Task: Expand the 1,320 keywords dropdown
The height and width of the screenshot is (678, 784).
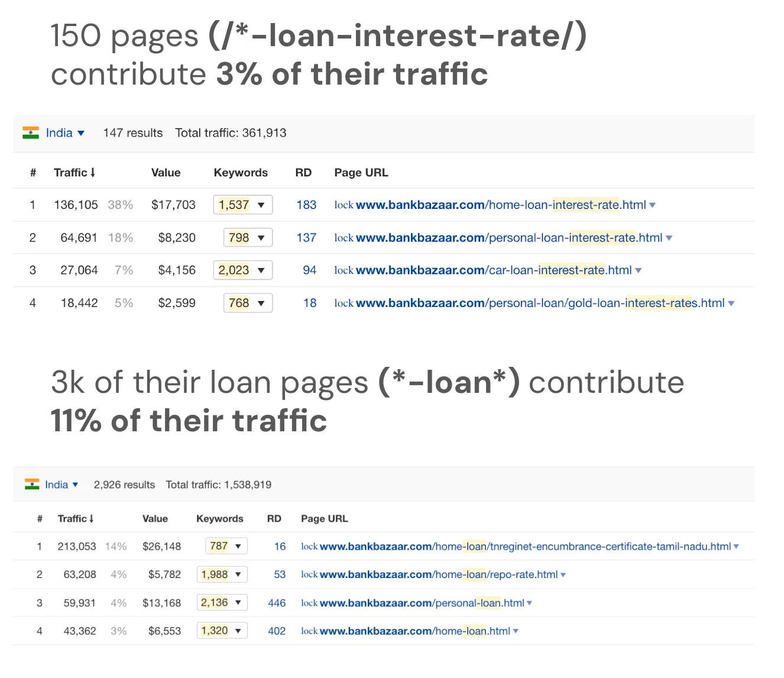Action: point(222,631)
